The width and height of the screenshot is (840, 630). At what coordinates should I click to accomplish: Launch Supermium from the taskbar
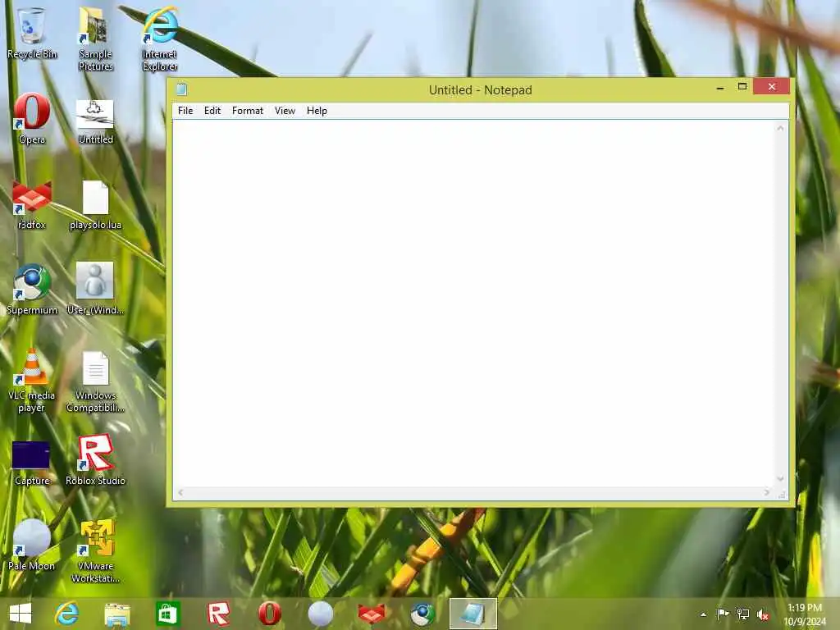[x=422, y=614]
